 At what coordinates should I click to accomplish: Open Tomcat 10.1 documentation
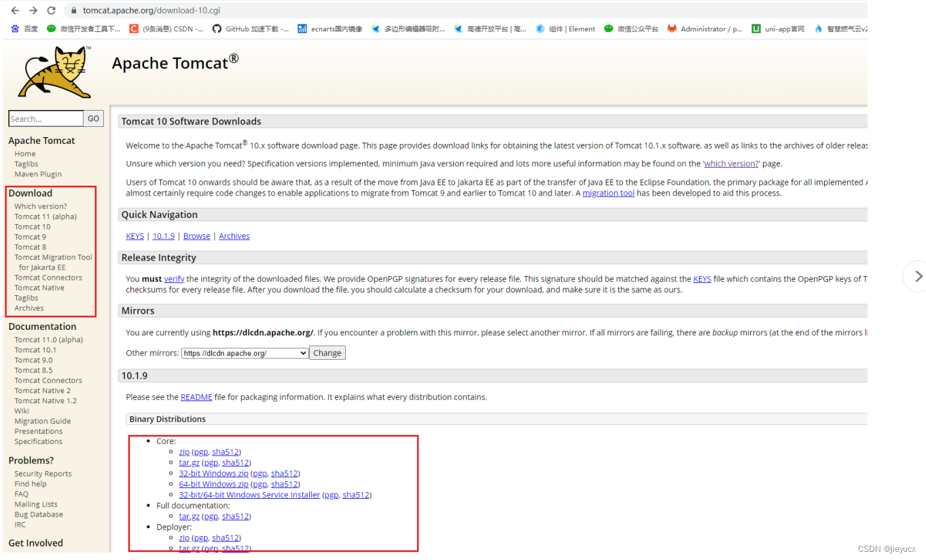coord(35,350)
